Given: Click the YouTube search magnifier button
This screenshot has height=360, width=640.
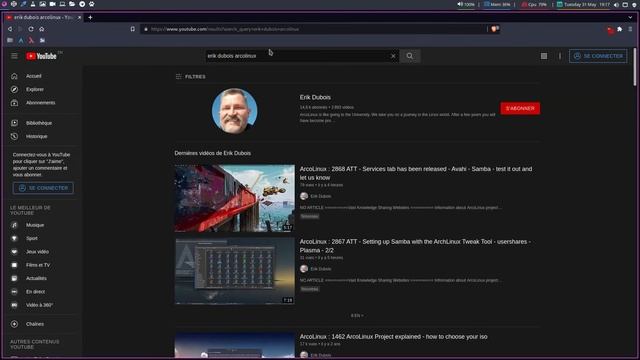Looking at the screenshot, I should (x=409, y=56).
